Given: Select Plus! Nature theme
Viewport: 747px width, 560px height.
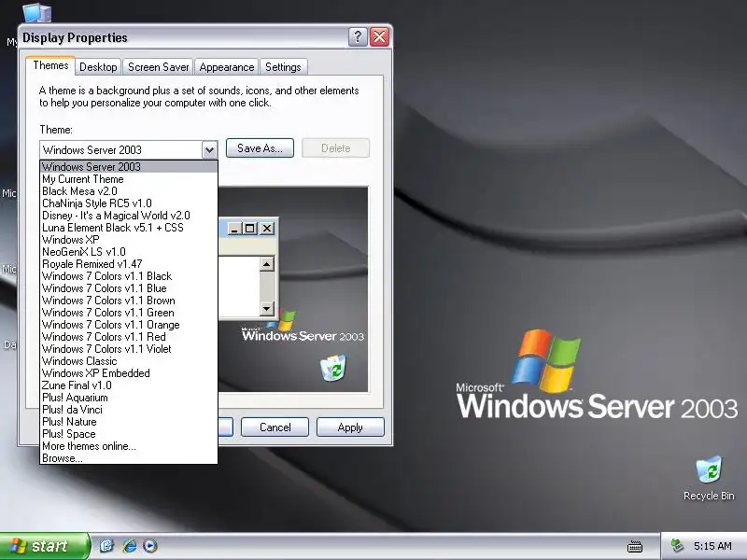Looking at the screenshot, I should click(x=129, y=422).
